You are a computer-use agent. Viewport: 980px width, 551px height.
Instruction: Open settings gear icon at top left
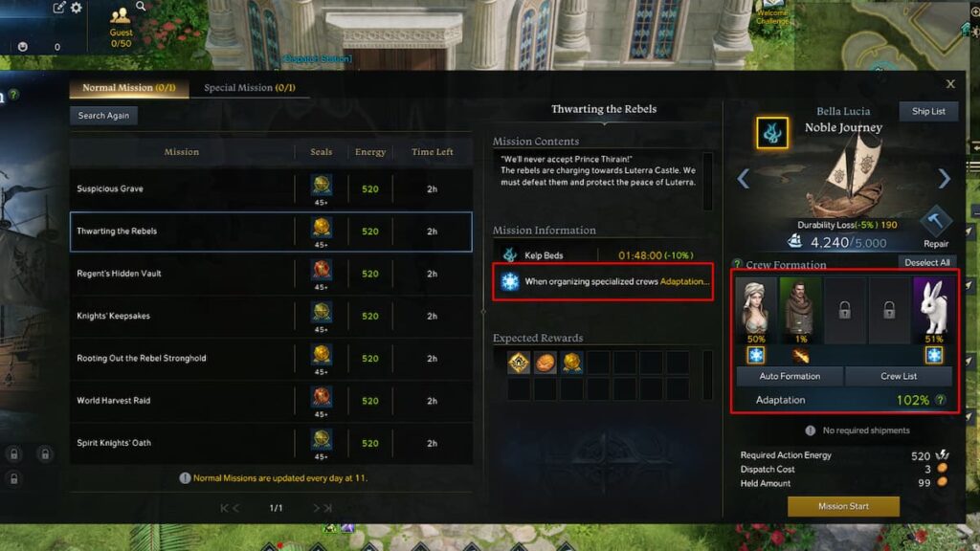click(x=77, y=8)
